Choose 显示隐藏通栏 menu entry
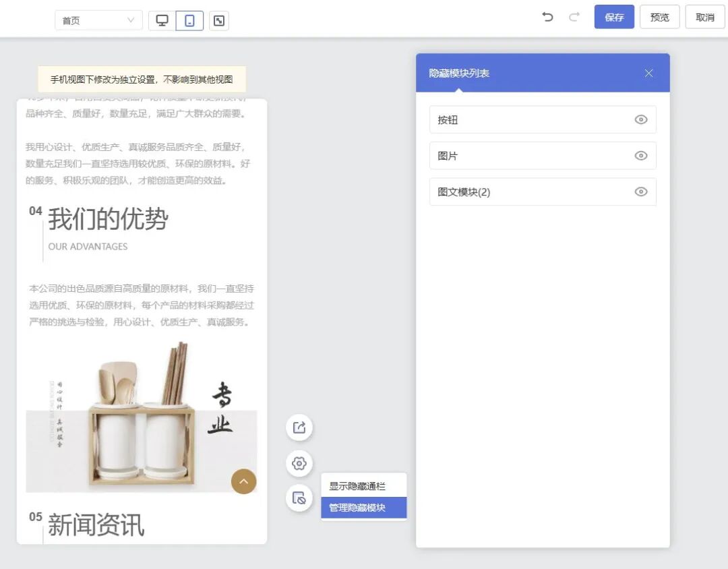This screenshot has width=728, height=569. pyautogui.click(x=363, y=486)
